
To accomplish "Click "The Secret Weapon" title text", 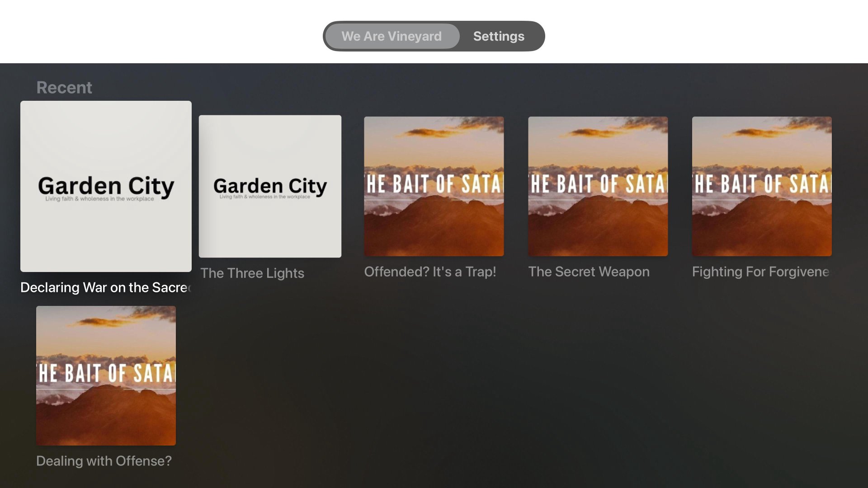I will coord(589,272).
